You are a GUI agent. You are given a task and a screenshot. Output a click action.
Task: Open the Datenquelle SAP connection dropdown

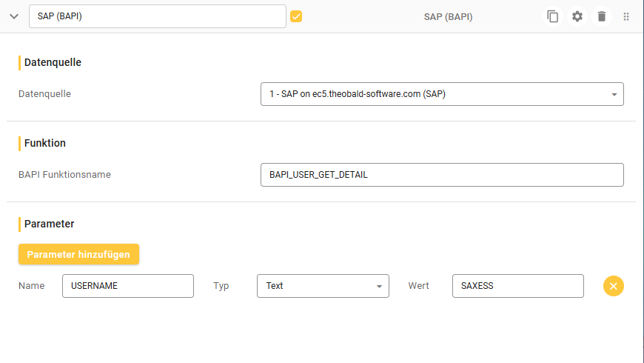[442, 94]
